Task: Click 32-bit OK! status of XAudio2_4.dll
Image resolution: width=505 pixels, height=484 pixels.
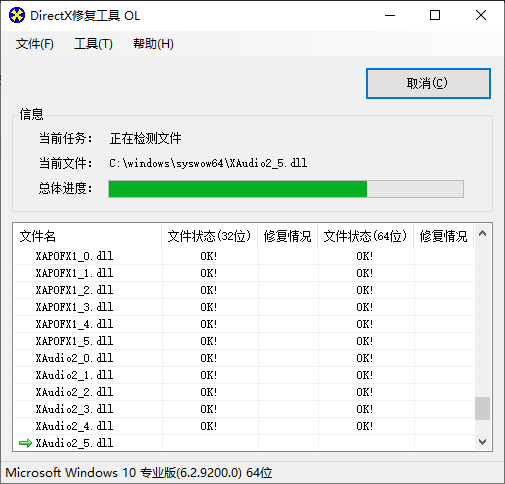Action: point(209,426)
